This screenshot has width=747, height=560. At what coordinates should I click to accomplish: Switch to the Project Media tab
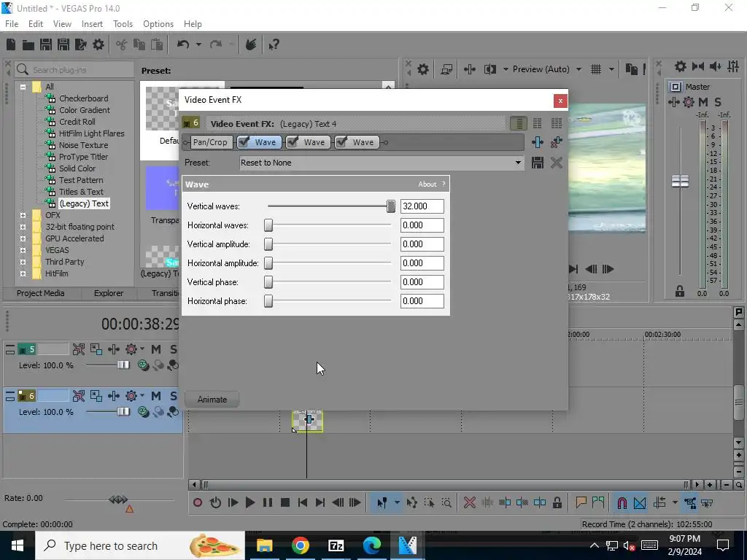click(41, 293)
